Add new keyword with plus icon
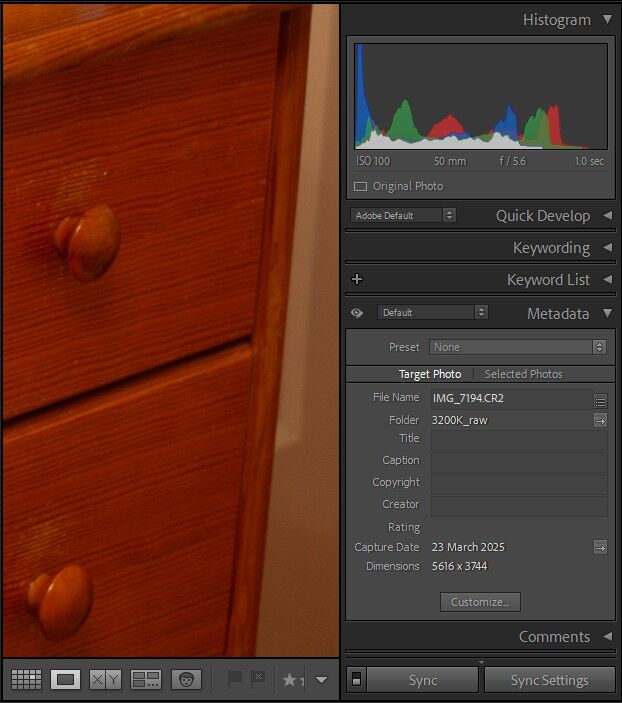 coord(357,279)
